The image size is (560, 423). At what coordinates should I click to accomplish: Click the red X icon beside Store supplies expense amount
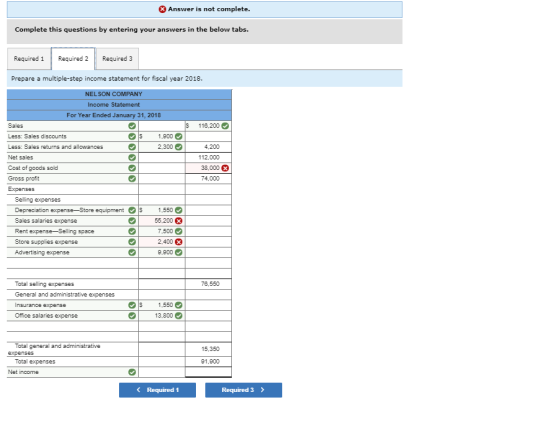[x=179, y=242]
